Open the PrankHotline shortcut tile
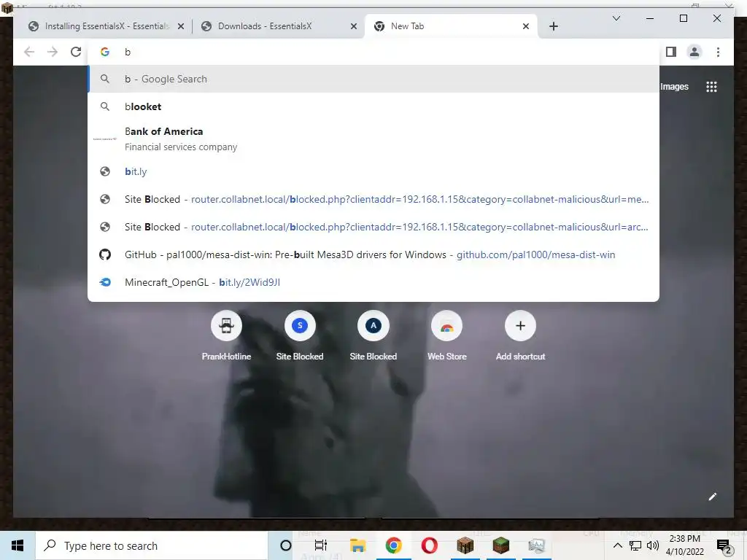Screen dimensions: 747x560 click(226, 336)
